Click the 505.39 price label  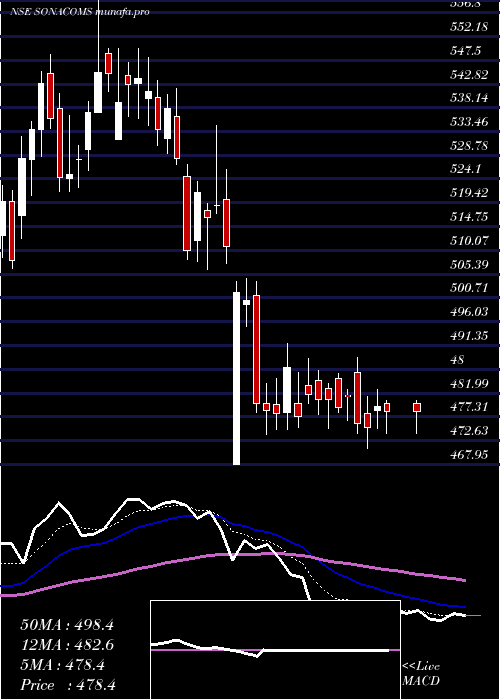(x=469, y=265)
